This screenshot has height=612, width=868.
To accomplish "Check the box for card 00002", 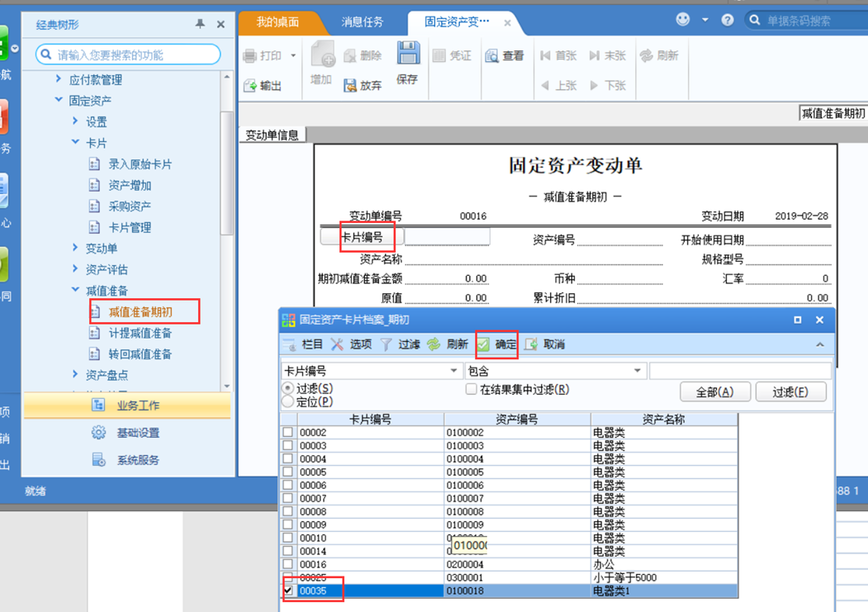I will coord(288,432).
